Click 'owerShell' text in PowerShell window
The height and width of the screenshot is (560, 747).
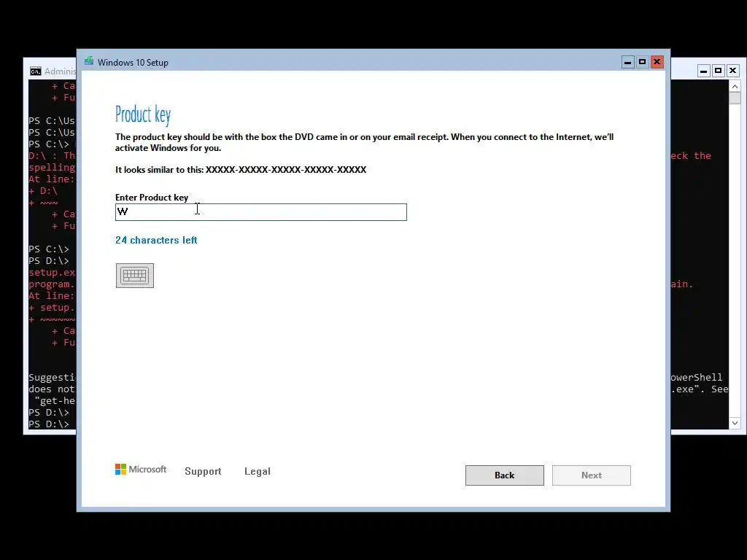[697, 377]
